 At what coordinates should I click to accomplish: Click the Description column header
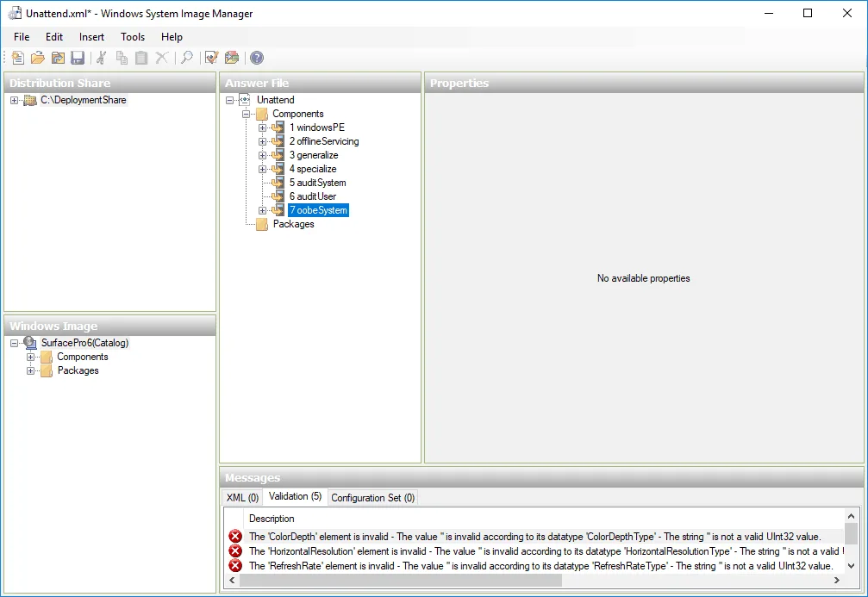pos(272,519)
